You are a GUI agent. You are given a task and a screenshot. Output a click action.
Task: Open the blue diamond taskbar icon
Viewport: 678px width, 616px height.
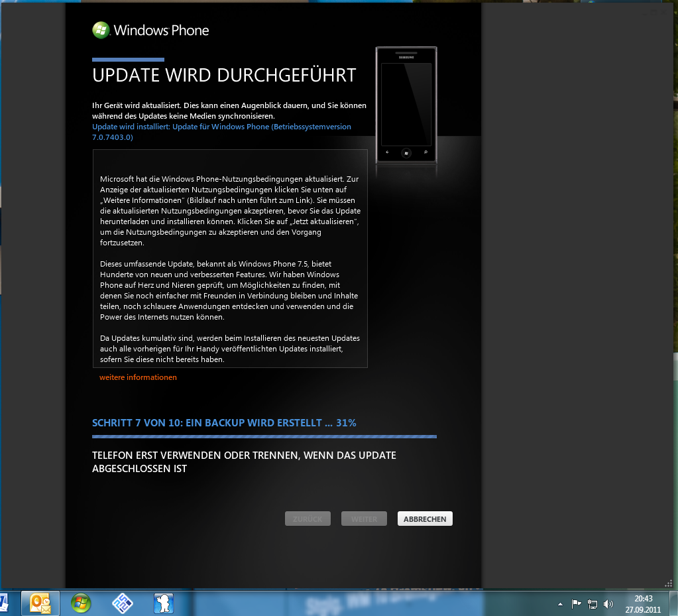(x=122, y=603)
